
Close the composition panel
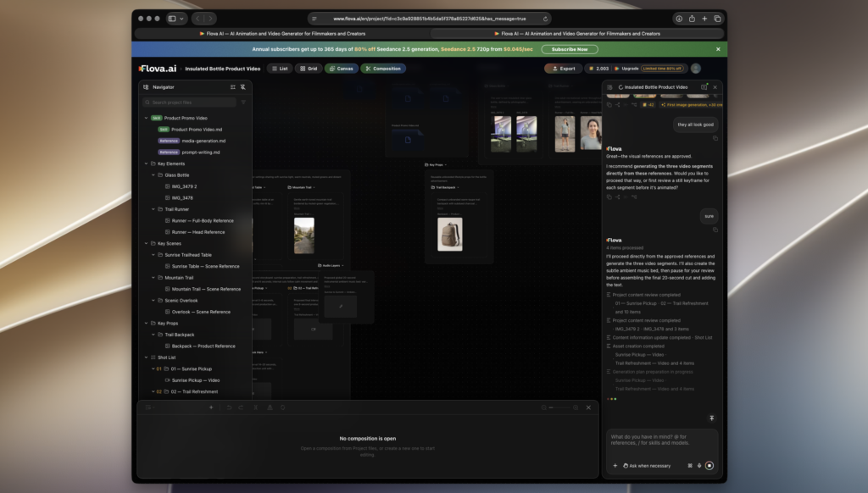(x=588, y=407)
